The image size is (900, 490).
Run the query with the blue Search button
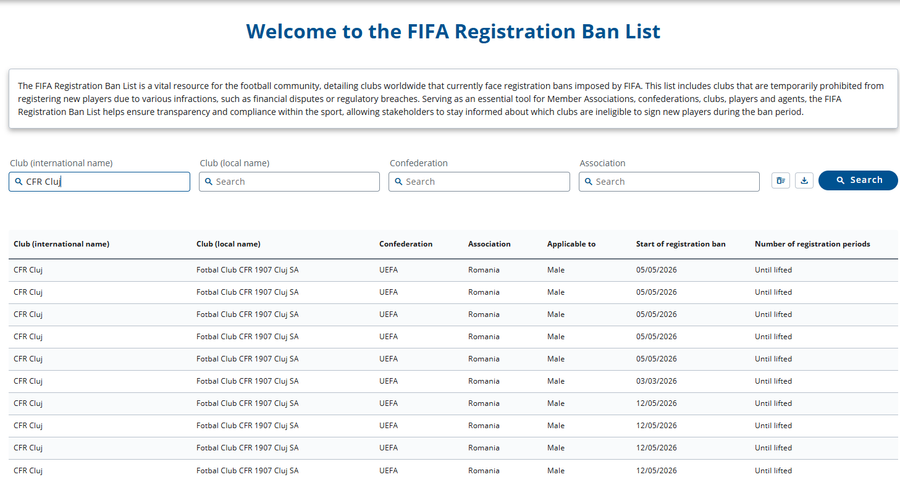click(x=858, y=180)
